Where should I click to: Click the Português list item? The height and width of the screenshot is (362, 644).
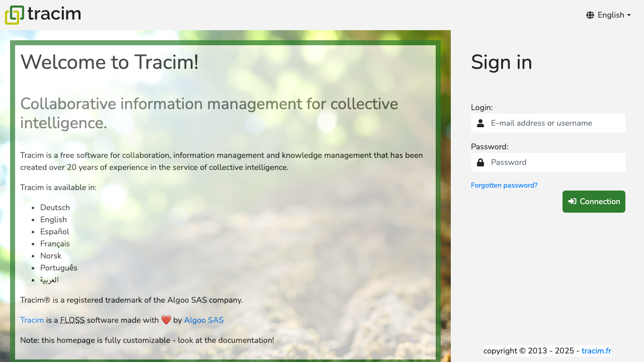click(59, 268)
